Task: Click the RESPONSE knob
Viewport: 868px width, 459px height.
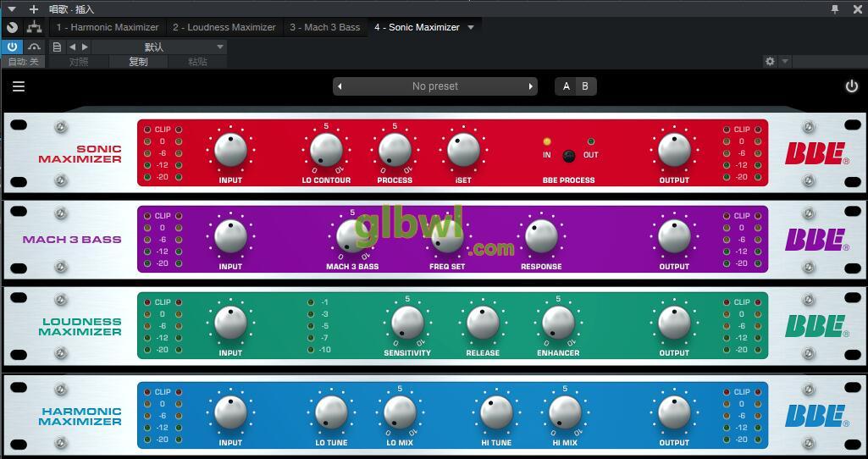Action: (x=541, y=236)
